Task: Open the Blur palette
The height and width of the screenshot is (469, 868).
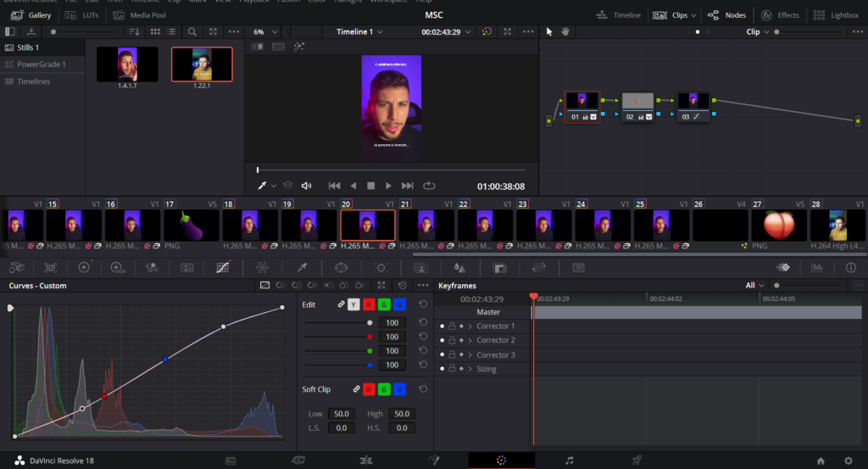Action: tap(459, 268)
